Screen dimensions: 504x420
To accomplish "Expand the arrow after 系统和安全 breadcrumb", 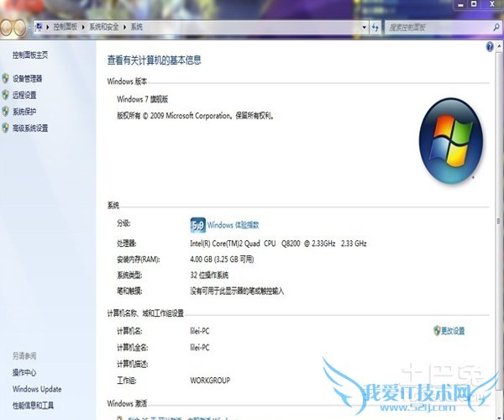I will click(124, 28).
